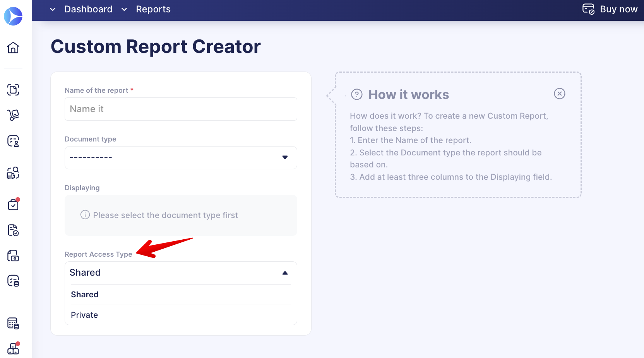This screenshot has width=644, height=358.
Task: Choose the Shared option in list
Action: pyautogui.click(x=181, y=295)
